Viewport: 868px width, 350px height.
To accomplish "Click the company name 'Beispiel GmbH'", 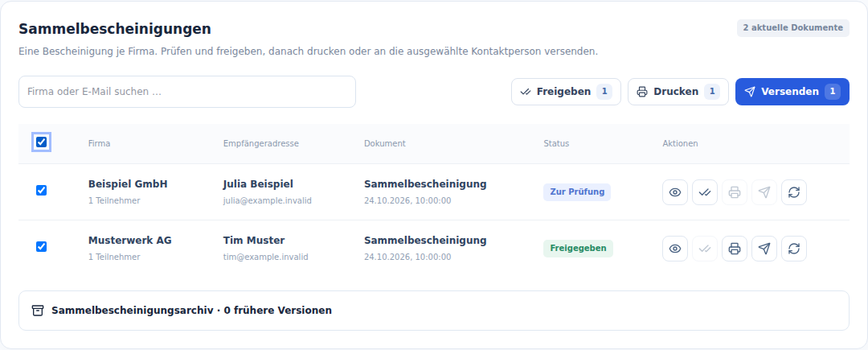I will pyautogui.click(x=128, y=184).
